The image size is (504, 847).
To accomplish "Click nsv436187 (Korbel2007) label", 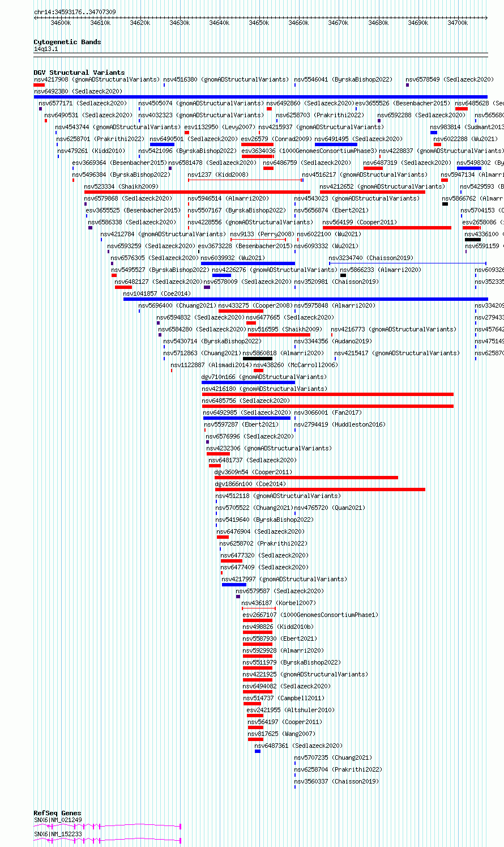I will [x=279, y=603].
